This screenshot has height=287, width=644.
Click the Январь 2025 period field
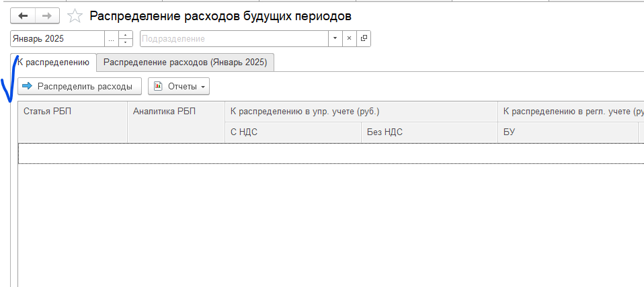tap(57, 39)
